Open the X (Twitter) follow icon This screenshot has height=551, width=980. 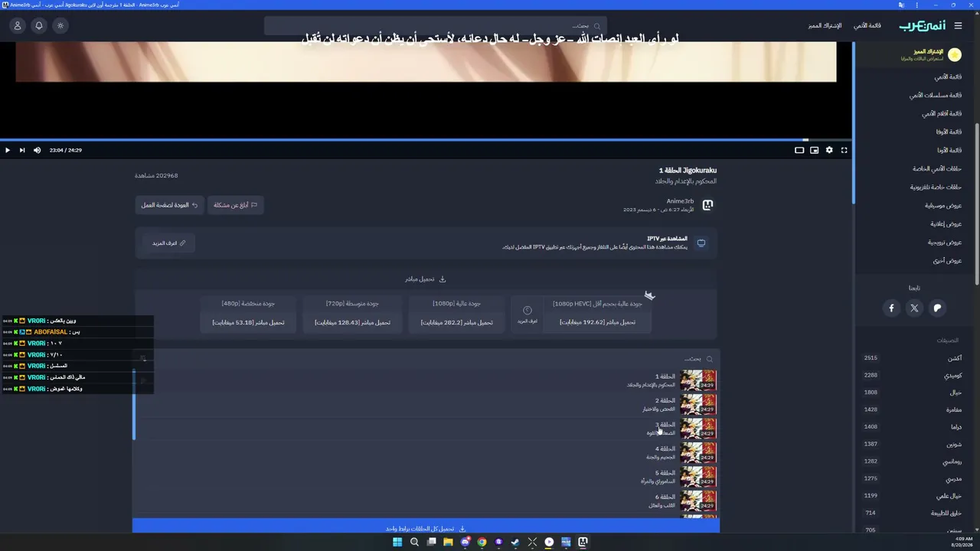(914, 308)
